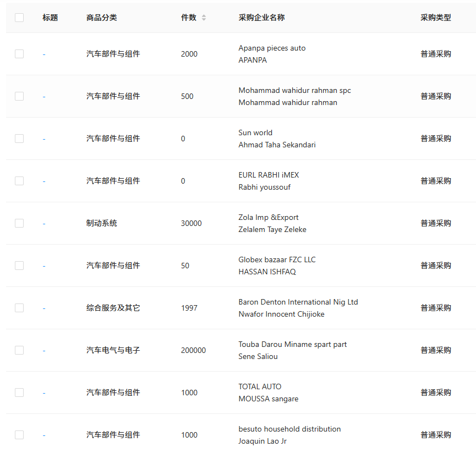Click contact MOUSSA sangare
Screen dimensions: 476x453
[269, 399]
